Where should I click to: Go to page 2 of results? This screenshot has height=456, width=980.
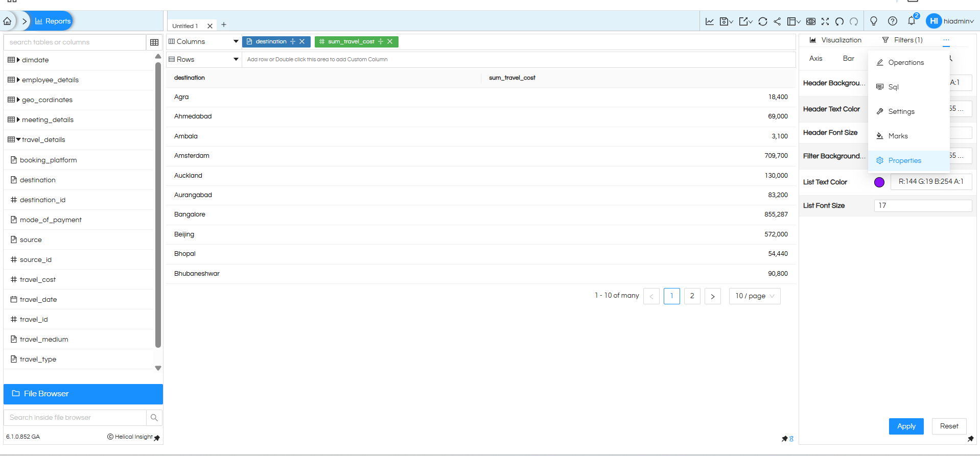[692, 296]
